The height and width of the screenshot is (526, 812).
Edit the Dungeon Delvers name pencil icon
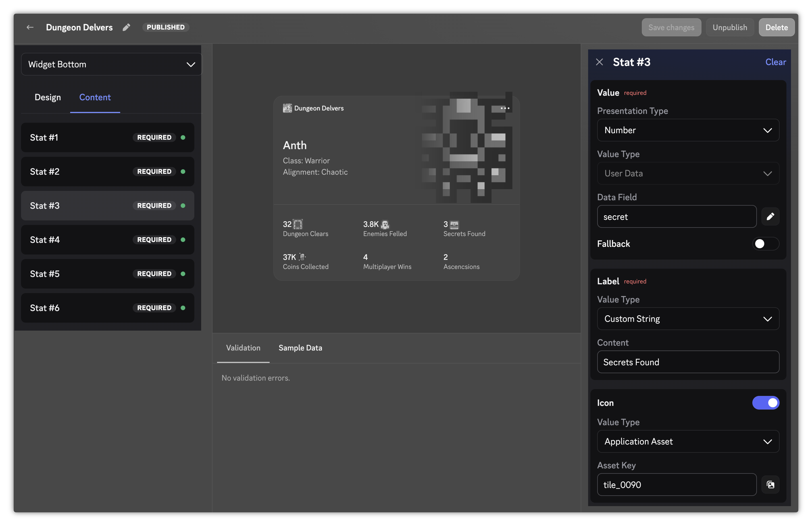point(126,27)
